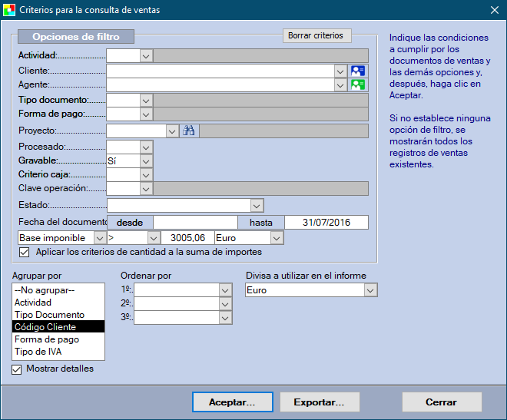Click the application icon in the title bar
The width and height of the screenshot is (507, 420).
pos(9,10)
